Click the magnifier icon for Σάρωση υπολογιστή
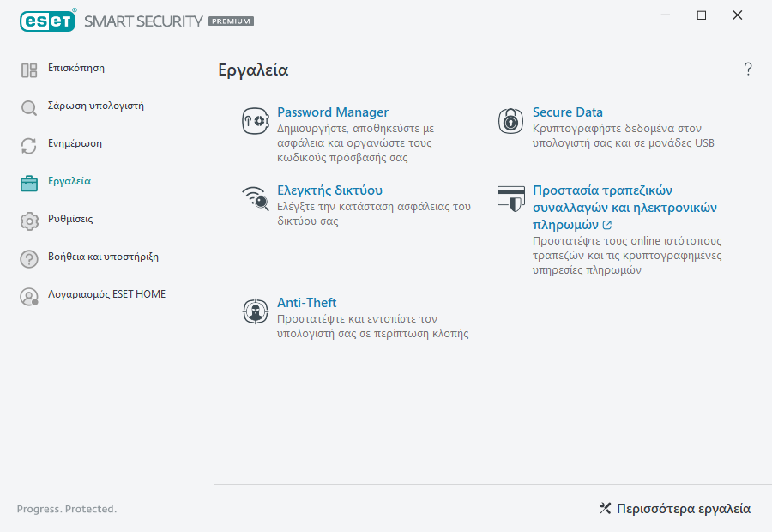This screenshot has width=772, height=532. pyautogui.click(x=29, y=107)
